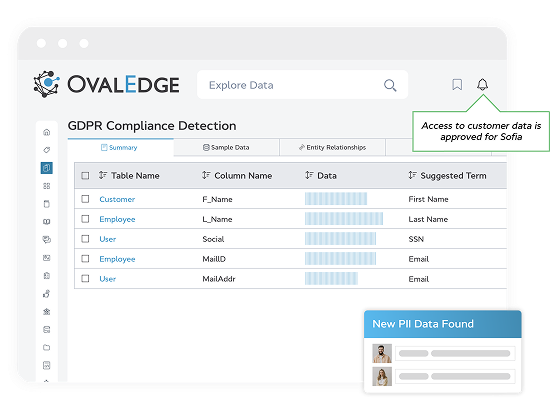
Task: Open the Customer table link
Action: click(x=117, y=199)
